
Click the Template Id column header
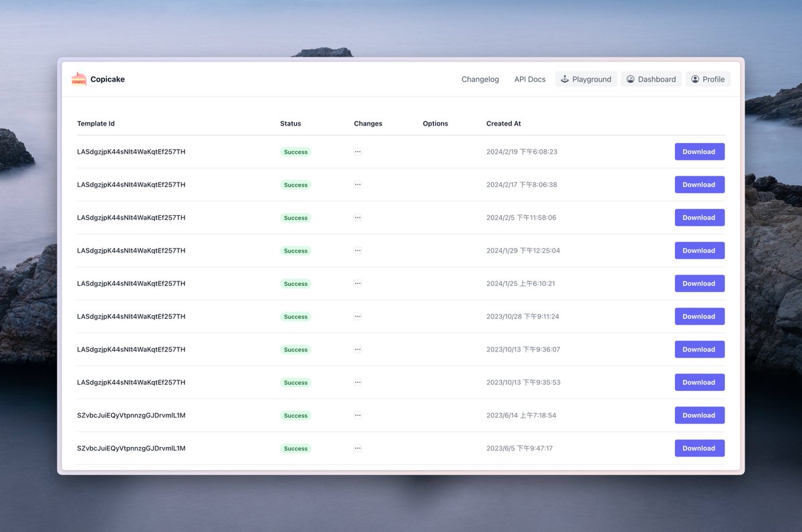click(96, 124)
